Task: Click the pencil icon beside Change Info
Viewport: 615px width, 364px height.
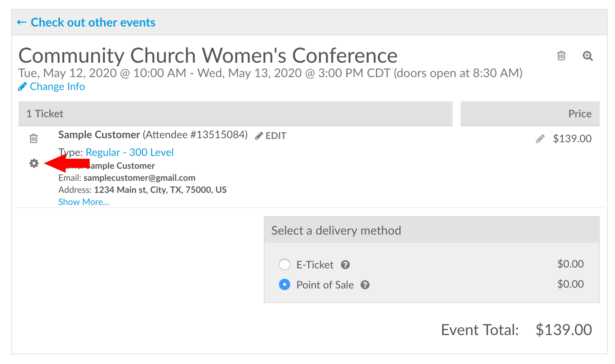Action: [23, 86]
